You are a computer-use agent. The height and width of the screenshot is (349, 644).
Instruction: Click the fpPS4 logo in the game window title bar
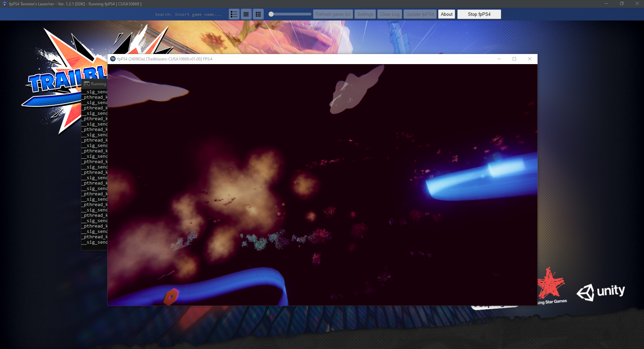[x=113, y=59]
